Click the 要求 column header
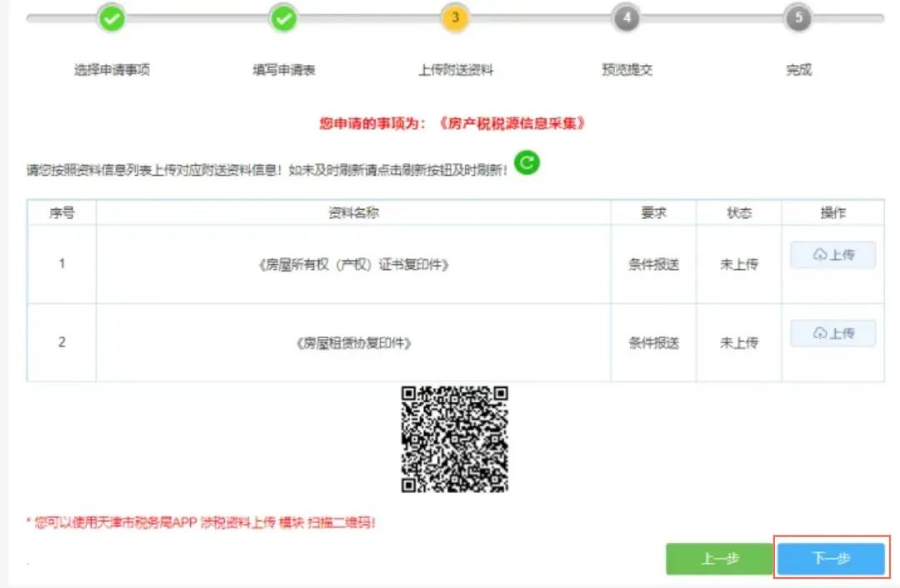Image resolution: width=900 pixels, height=588 pixels. (654, 213)
